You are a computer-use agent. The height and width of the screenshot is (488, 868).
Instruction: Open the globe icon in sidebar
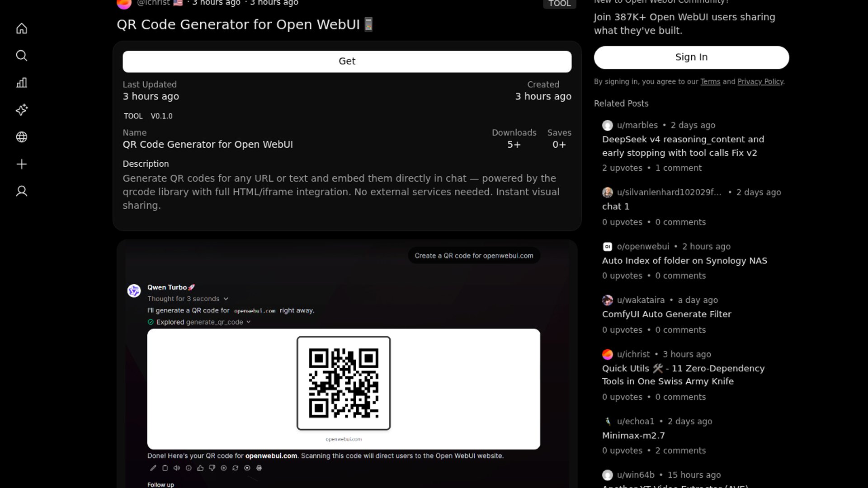coord(22,137)
